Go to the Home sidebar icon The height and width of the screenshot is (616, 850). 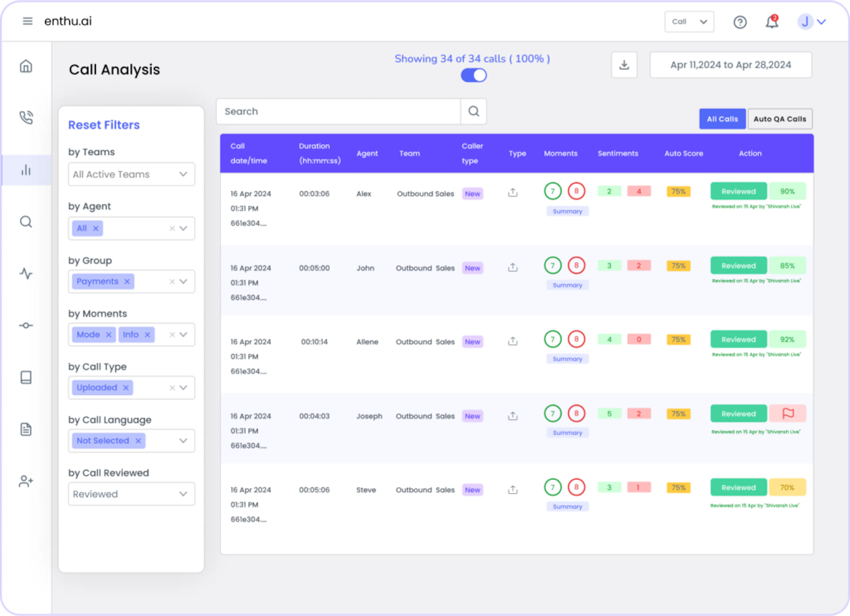pyautogui.click(x=26, y=66)
